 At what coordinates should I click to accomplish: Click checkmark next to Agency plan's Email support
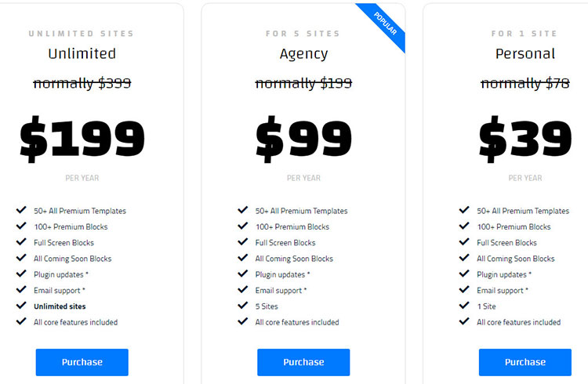(243, 291)
